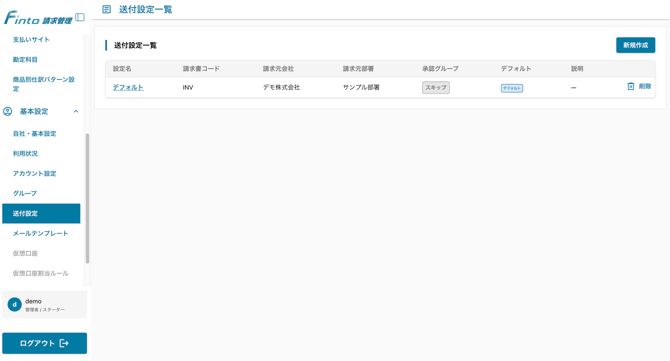Viewport: 670px width, 361px height.
Task: Open 仮想口座割当ルール menu item
Action: click(x=41, y=273)
